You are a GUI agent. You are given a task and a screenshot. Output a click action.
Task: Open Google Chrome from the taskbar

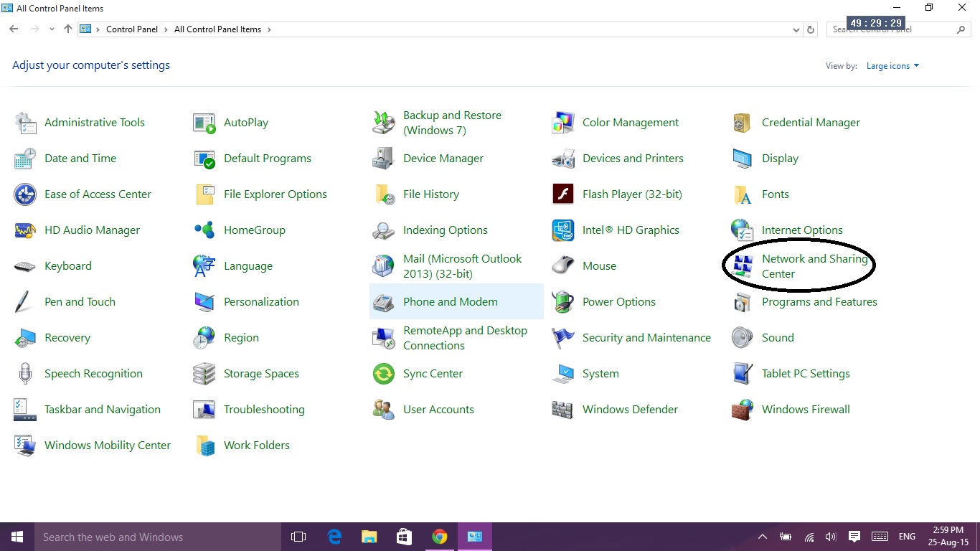coord(440,537)
